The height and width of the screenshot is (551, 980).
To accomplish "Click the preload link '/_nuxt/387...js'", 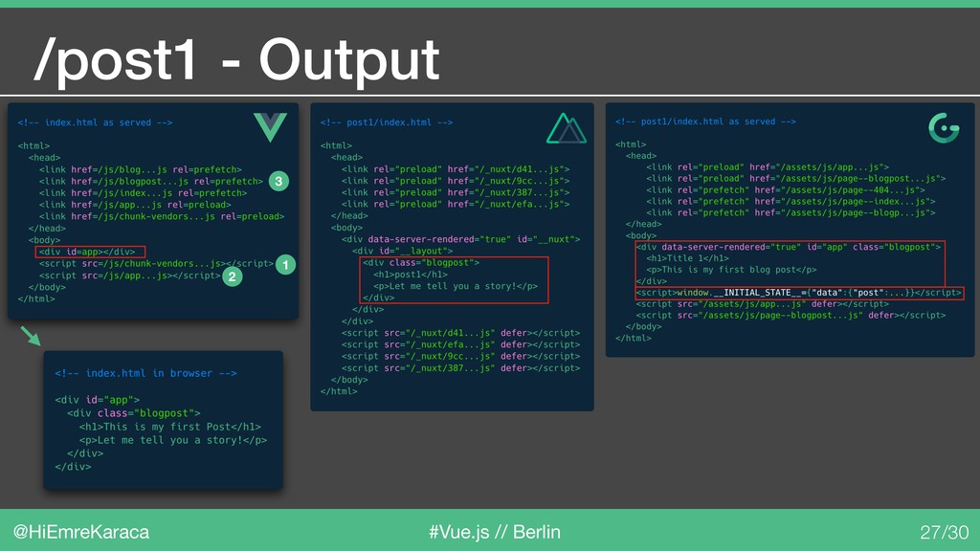I will (456, 192).
